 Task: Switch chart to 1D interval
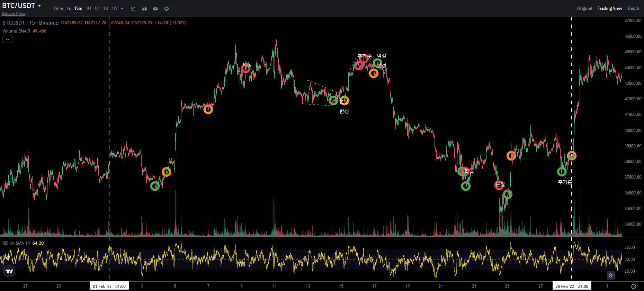106,8
